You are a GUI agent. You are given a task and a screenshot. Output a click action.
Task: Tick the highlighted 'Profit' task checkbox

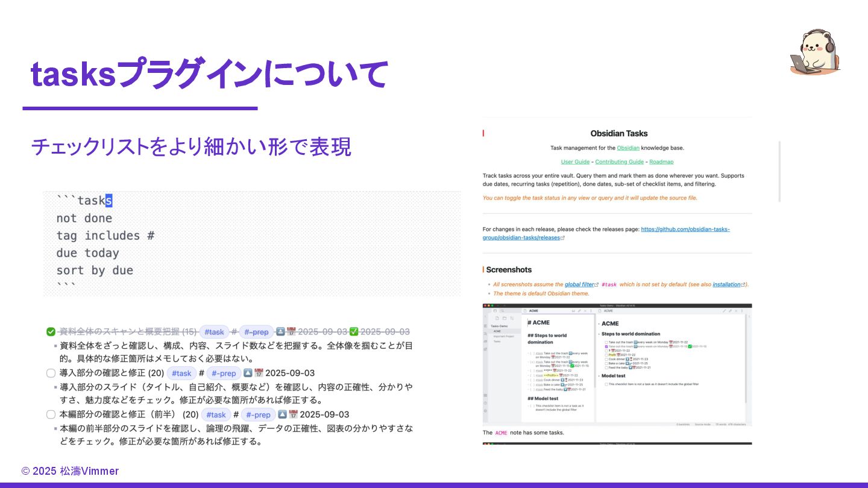coord(606,355)
